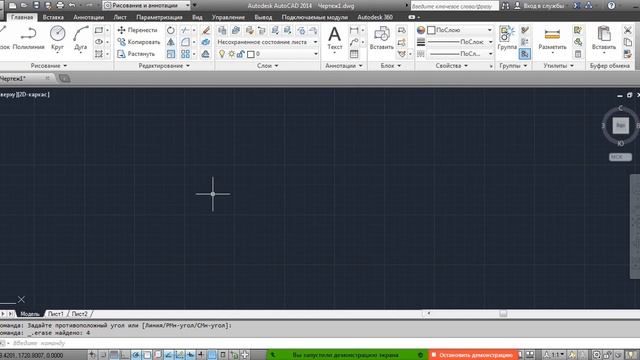This screenshot has width=640, height=360.
Task: Open the Layer Properties manager icon
Action: (x=222, y=30)
